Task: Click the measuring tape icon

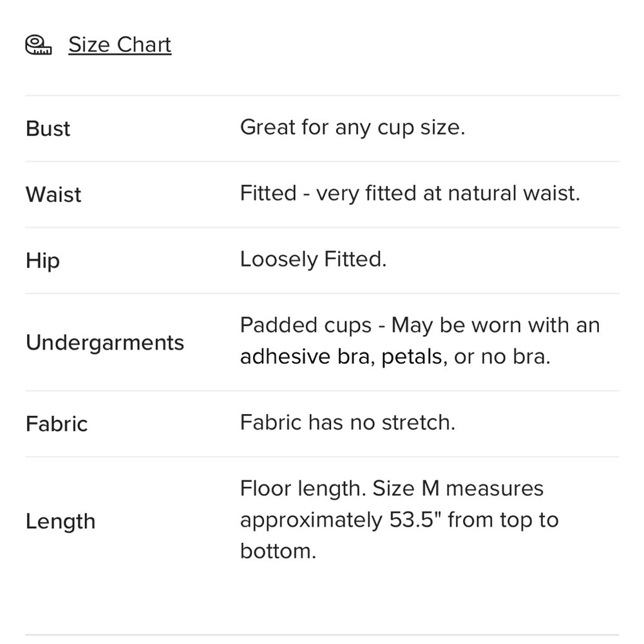Action: 38,45
